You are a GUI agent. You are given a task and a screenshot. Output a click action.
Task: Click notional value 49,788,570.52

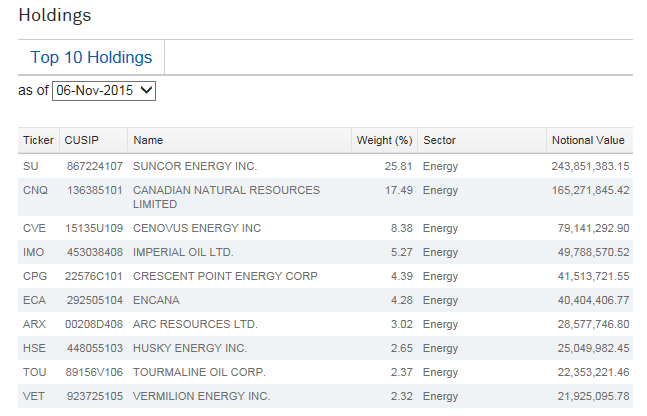(593, 252)
